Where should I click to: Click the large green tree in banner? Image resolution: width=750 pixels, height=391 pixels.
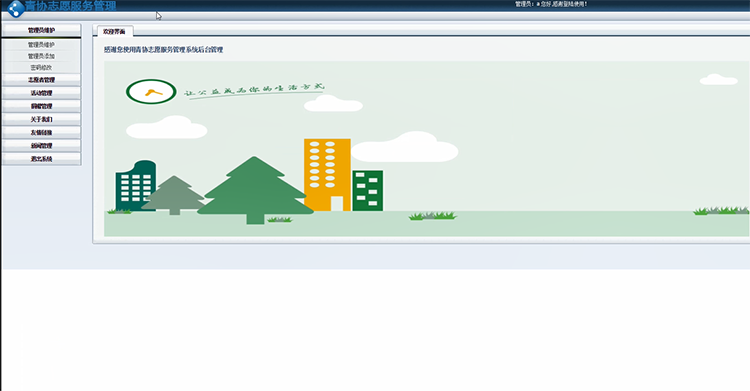pyautogui.click(x=255, y=190)
